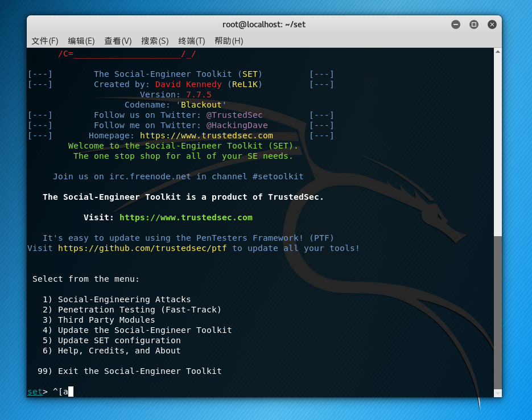Open the 终端(T) menu
The width and height of the screenshot is (532, 420).
[192, 41]
